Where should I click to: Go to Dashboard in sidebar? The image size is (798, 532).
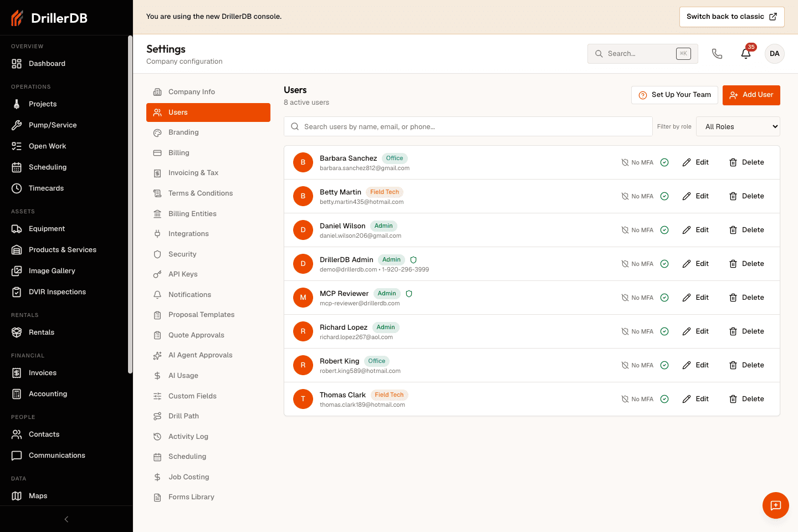tap(64, 64)
